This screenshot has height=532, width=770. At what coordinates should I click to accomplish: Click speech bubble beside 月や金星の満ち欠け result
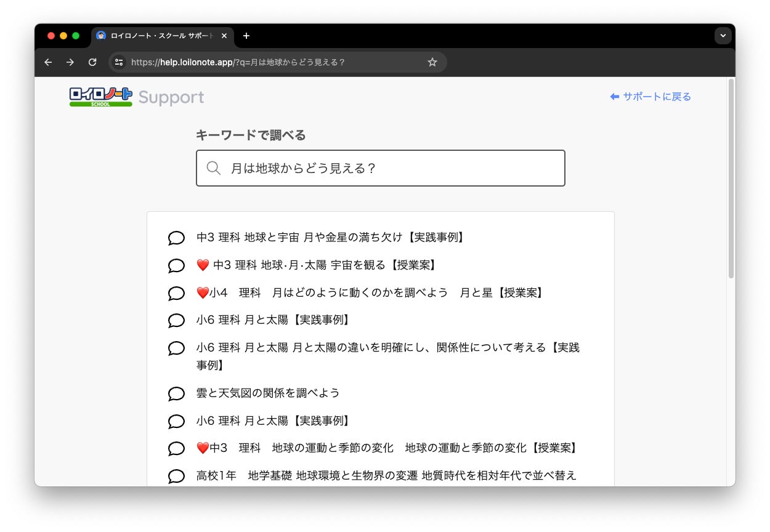(x=176, y=238)
